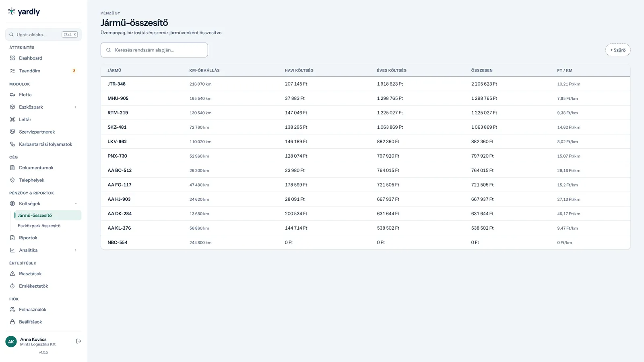The height and width of the screenshot is (362, 644).
Task: Click the AK avatar badge
Action: click(x=11, y=341)
